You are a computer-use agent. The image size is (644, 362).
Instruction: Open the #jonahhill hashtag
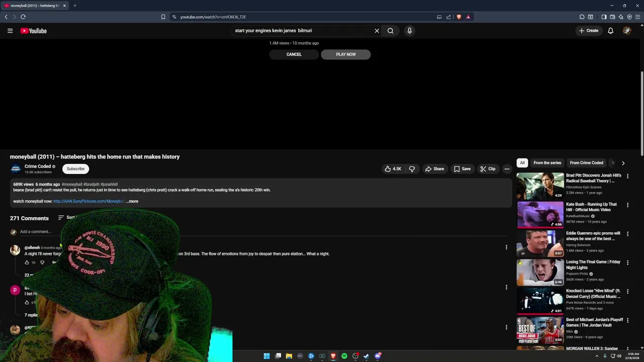tap(109, 185)
